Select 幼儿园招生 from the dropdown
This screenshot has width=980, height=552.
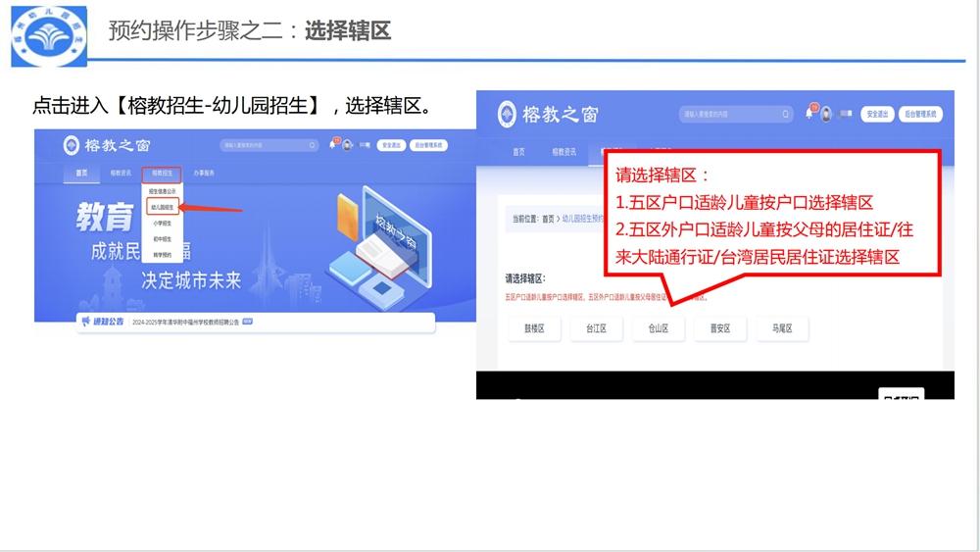(162, 208)
